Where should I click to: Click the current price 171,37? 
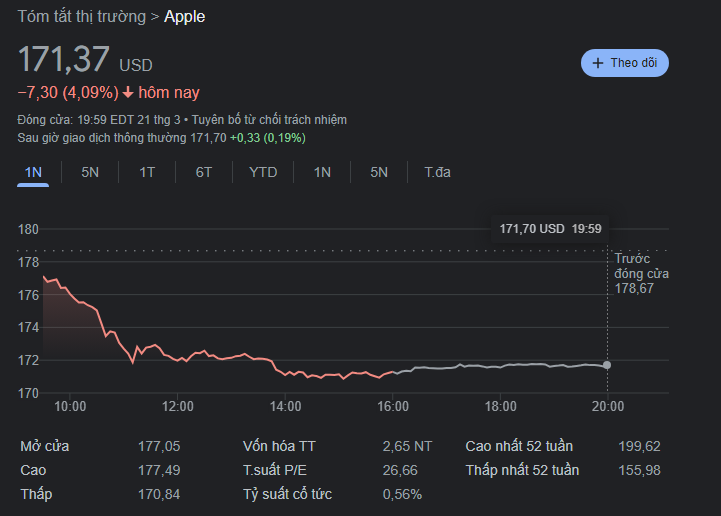(x=63, y=59)
